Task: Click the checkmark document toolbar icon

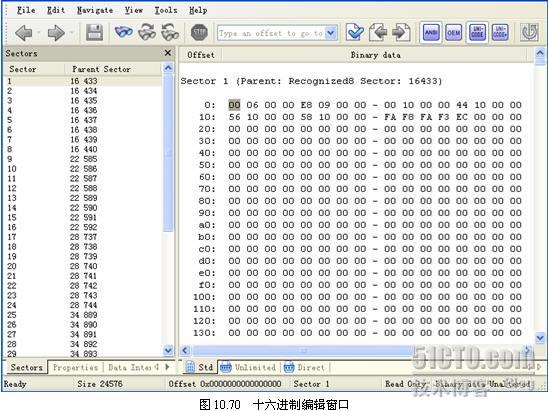Action: [355, 33]
